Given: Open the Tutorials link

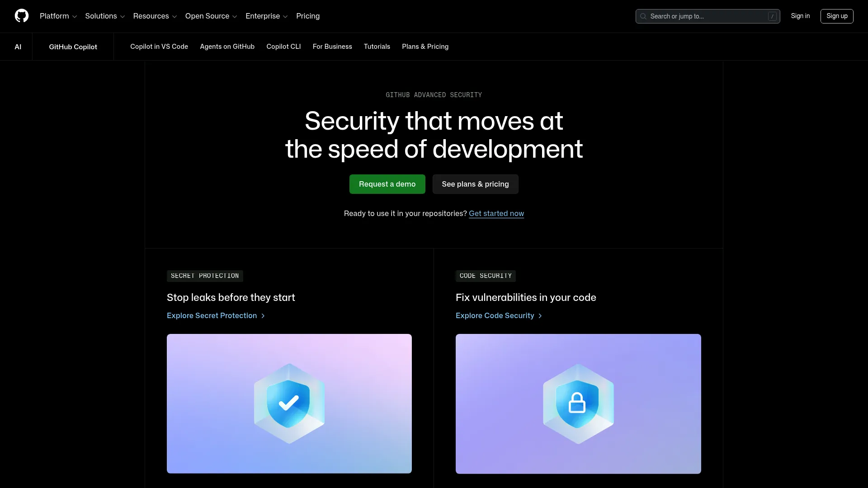Looking at the screenshot, I should 377,47.
